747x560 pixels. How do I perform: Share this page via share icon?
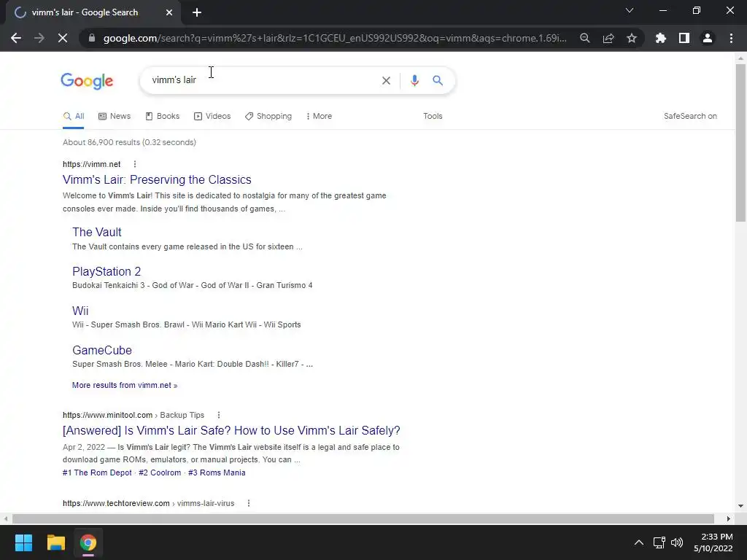tap(608, 38)
